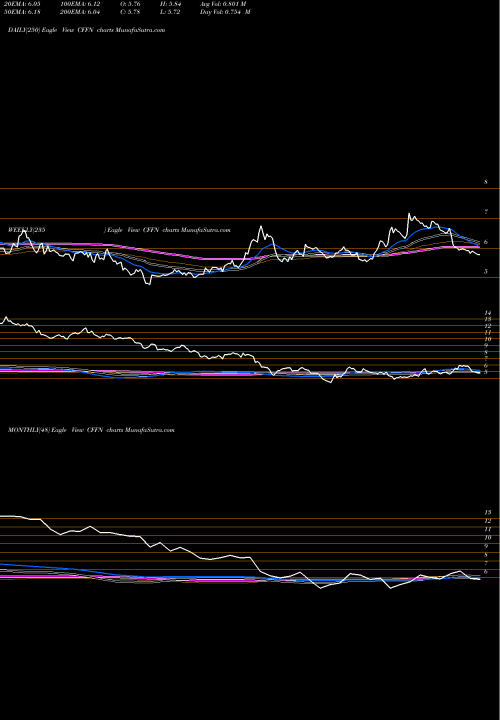
Task: Click price label 7 on daily chart axis
Action: [486, 212]
